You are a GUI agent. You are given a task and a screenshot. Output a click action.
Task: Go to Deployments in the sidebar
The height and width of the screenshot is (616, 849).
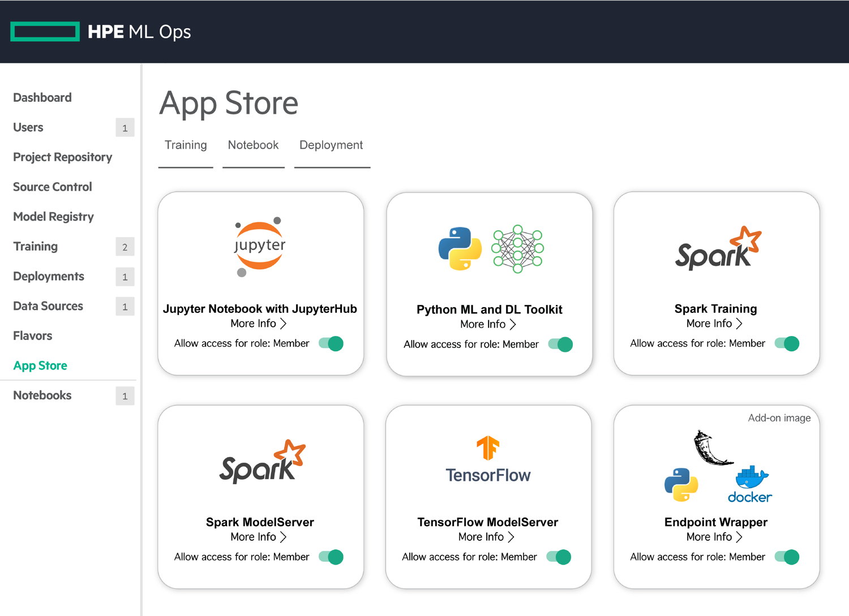click(x=49, y=276)
